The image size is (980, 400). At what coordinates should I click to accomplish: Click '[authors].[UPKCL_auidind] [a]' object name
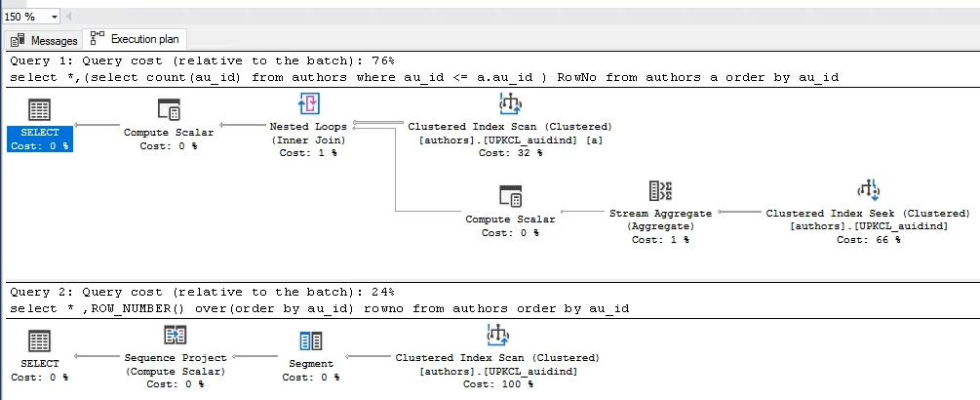510,140
